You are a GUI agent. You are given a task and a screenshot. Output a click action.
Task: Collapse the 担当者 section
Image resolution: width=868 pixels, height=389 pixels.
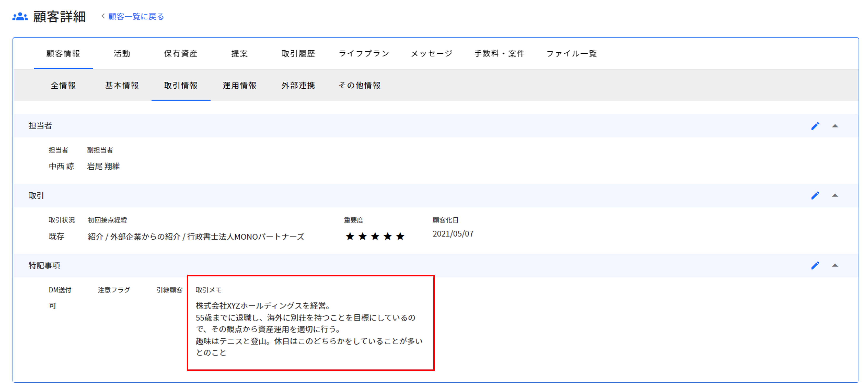click(x=835, y=126)
